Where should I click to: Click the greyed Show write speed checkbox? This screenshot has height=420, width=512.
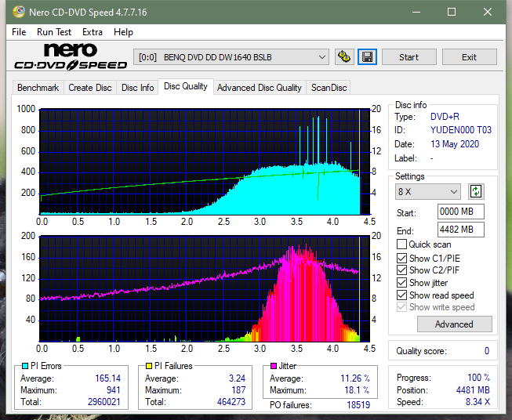click(401, 307)
